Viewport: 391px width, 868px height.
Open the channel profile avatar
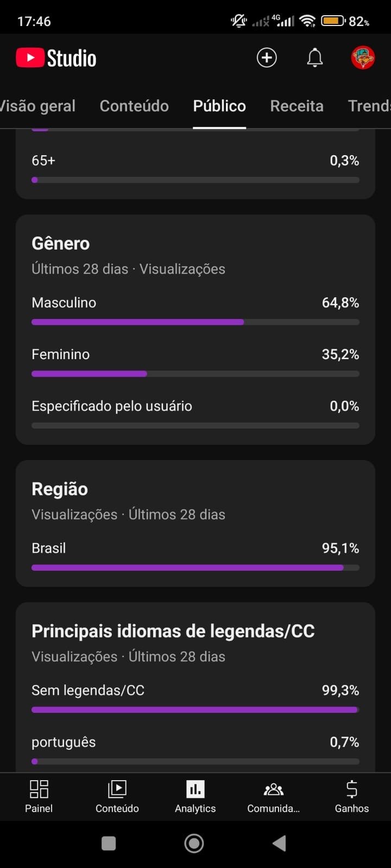click(x=363, y=58)
